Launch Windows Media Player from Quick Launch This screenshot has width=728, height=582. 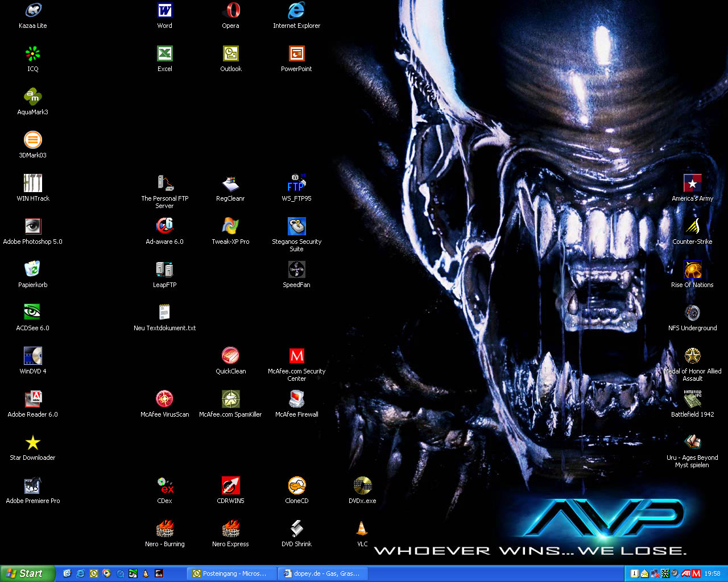pyautogui.click(x=106, y=573)
